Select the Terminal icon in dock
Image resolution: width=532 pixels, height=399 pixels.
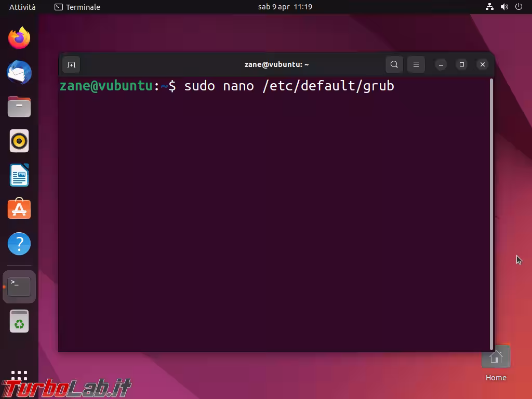(19, 286)
